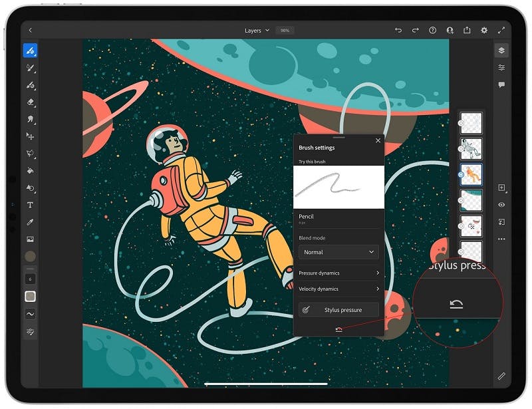Undo the last action

pyautogui.click(x=397, y=30)
